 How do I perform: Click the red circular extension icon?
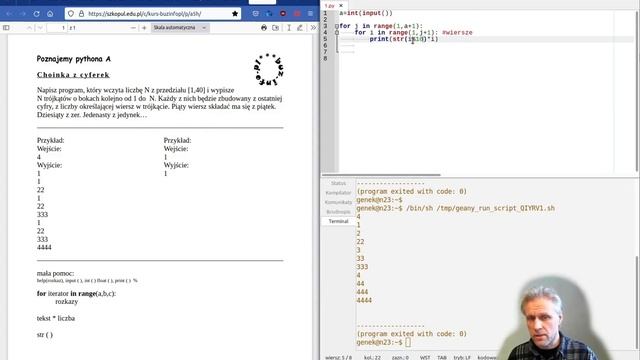pyautogui.click(x=283, y=14)
